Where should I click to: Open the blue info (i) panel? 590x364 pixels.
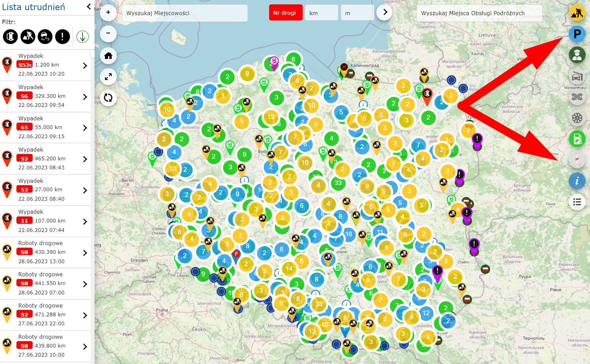coord(577,181)
